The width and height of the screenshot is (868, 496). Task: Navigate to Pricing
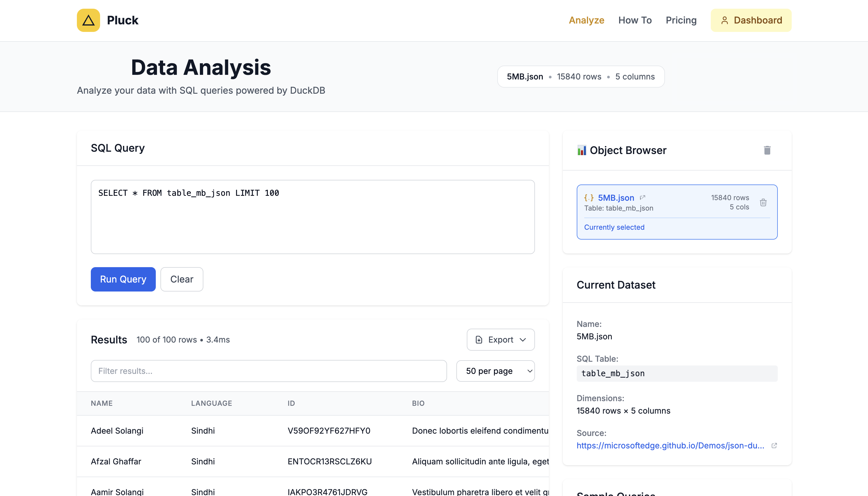tap(681, 20)
